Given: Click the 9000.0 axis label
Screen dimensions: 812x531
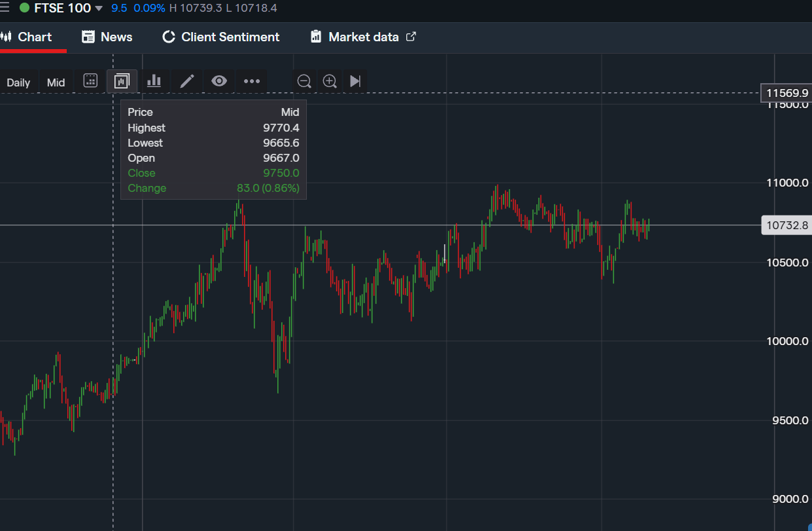Looking at the screenshot, I should pyautogui.click(x=790, y=499).
